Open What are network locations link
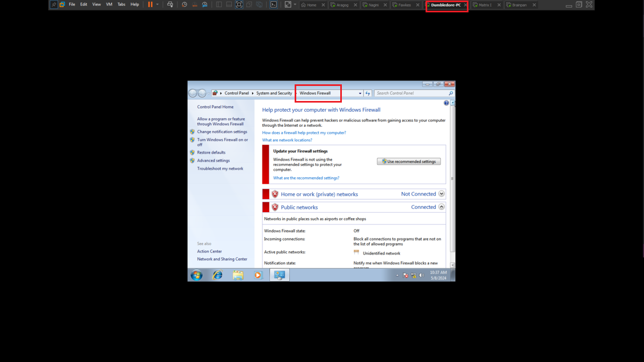 point(287,140)
